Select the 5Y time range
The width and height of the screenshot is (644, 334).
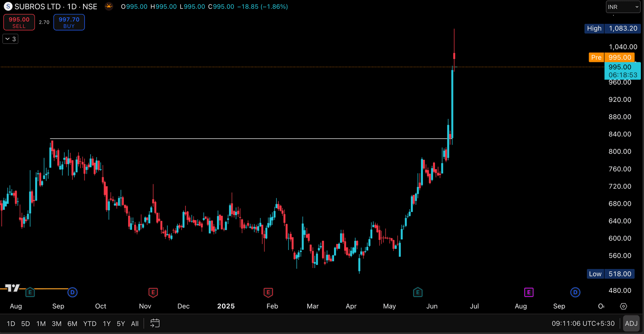[x=121, y=324]
